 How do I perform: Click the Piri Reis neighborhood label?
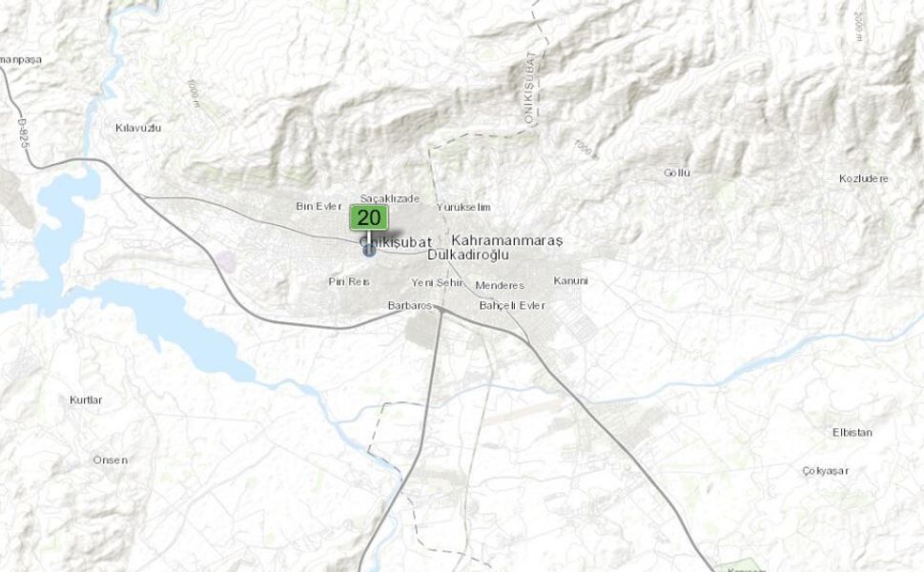[x=349, y=281]
